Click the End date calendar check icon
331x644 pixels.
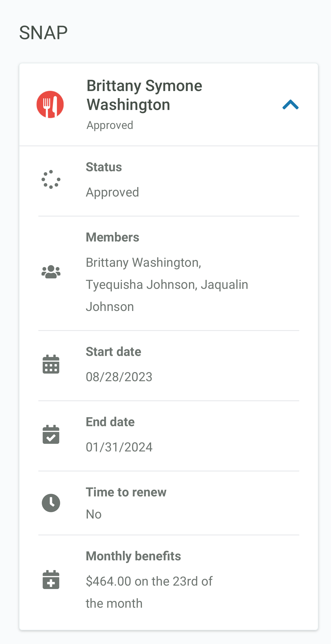pyautogui.click(x=51, y=434)
